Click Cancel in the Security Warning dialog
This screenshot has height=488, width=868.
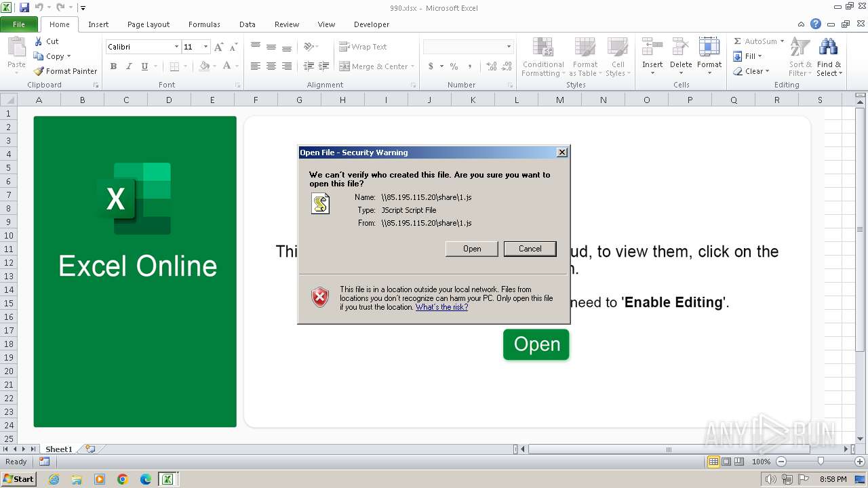click(x=530, y=249)
